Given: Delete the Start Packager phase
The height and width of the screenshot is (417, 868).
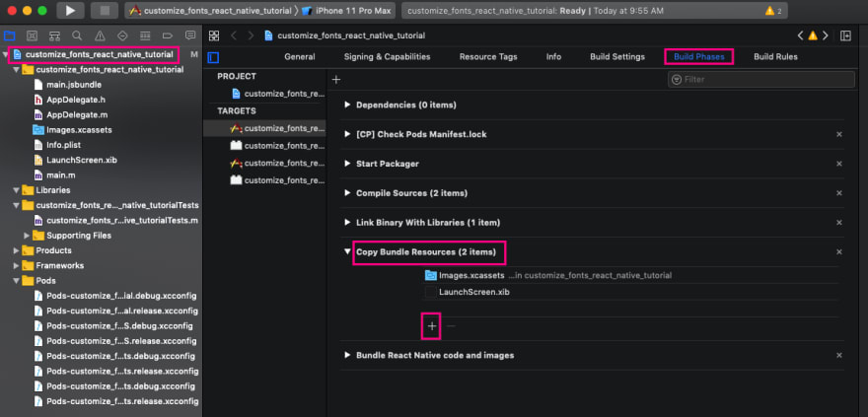Looking at the screenshot, I should tap(839, 164).
